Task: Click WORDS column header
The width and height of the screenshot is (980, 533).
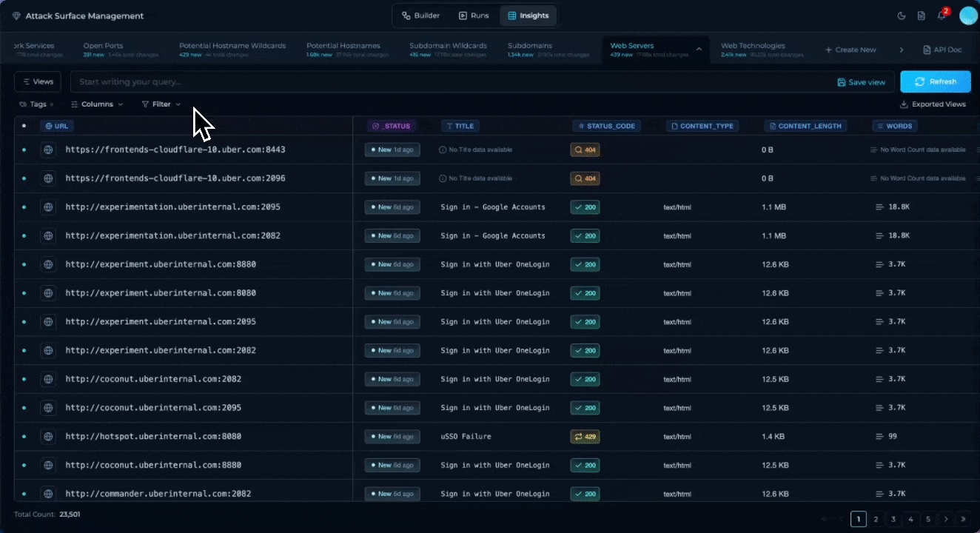Action: (x=895, y=126)
